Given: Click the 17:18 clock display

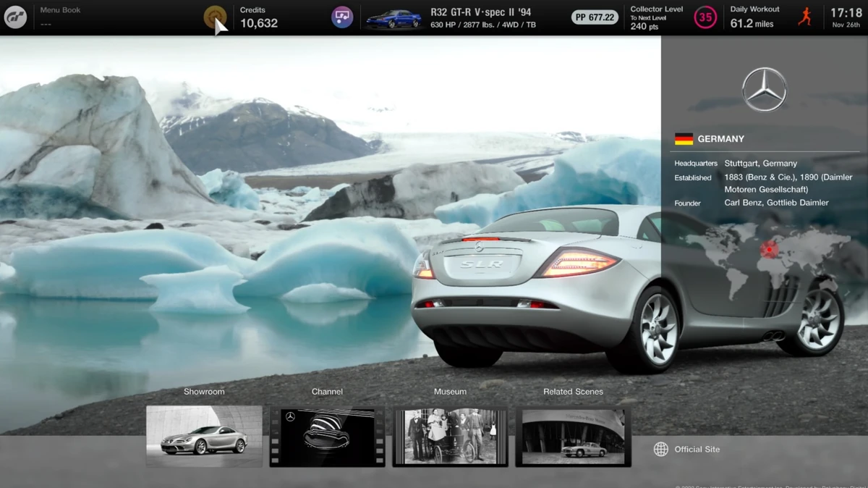Looking at the screenshot, I should [x=846, y=13].
